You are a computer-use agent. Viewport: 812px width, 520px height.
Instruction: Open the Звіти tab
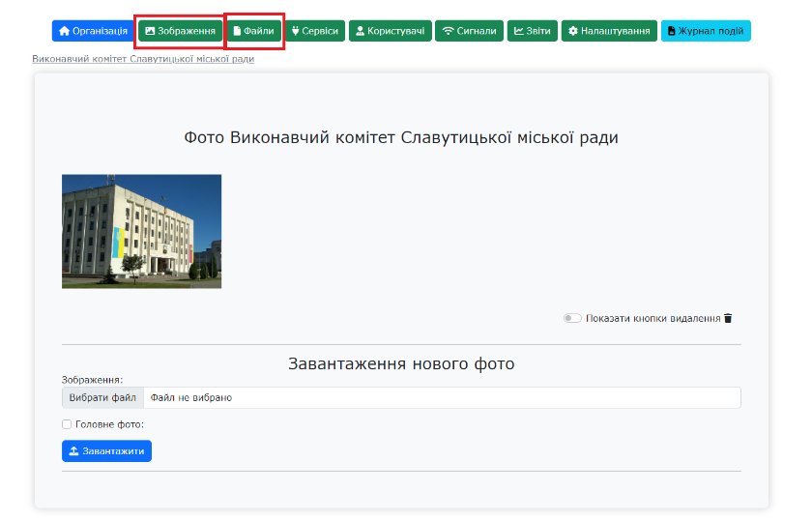click(x=533, y=31)
